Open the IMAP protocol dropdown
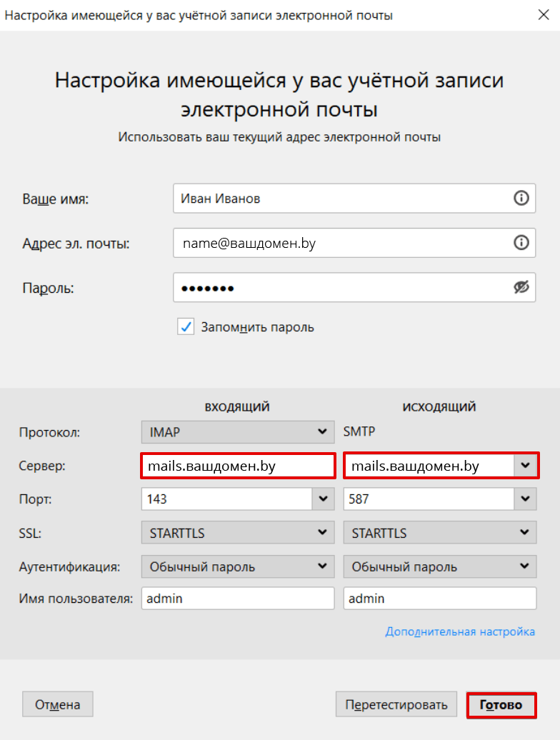The width and height of the screenshot is (560, 740). coord(238,432)
